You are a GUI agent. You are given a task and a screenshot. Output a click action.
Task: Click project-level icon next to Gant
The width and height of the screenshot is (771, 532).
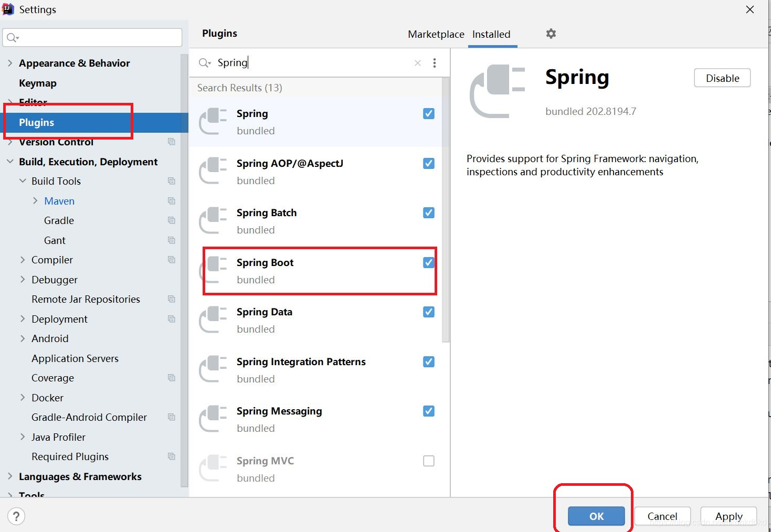(171, 240)
